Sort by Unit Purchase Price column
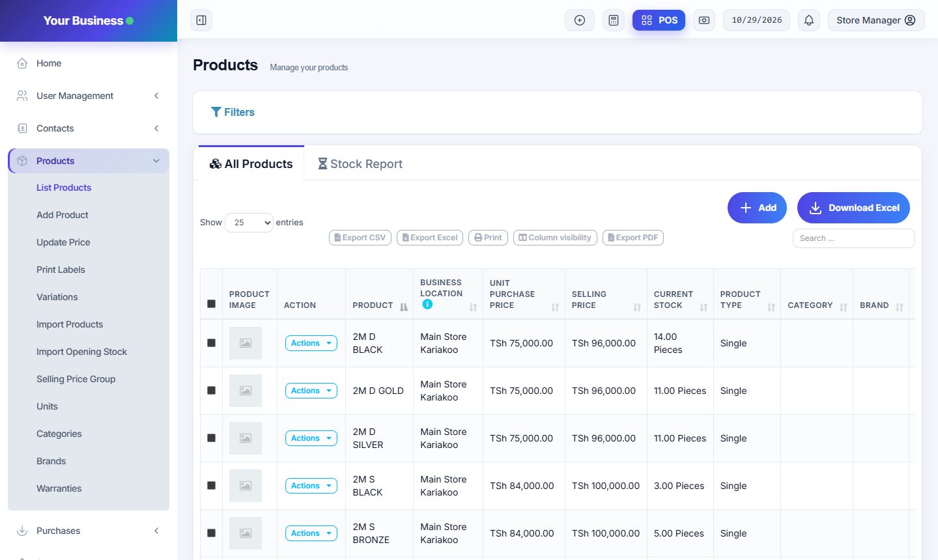This screenshot has height=560, width=938. click(x=555, y=307)
